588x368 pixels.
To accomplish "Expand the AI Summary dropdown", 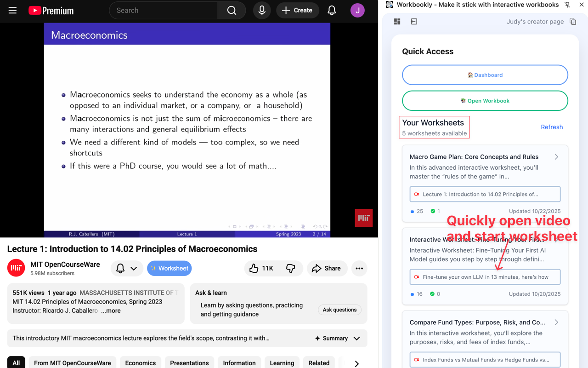I will point(338,339).
